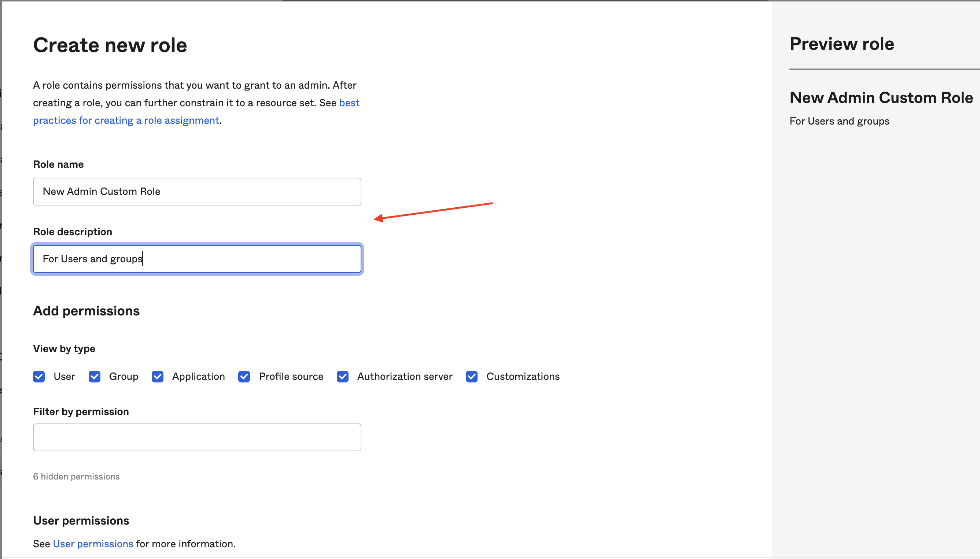980x559 pixels.
Task: Click inside the Role name input field
Action: tap(196, 191)
